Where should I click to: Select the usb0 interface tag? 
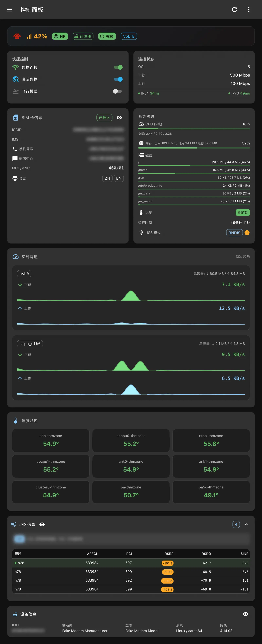pyautogui.click(x=24, y=273)
